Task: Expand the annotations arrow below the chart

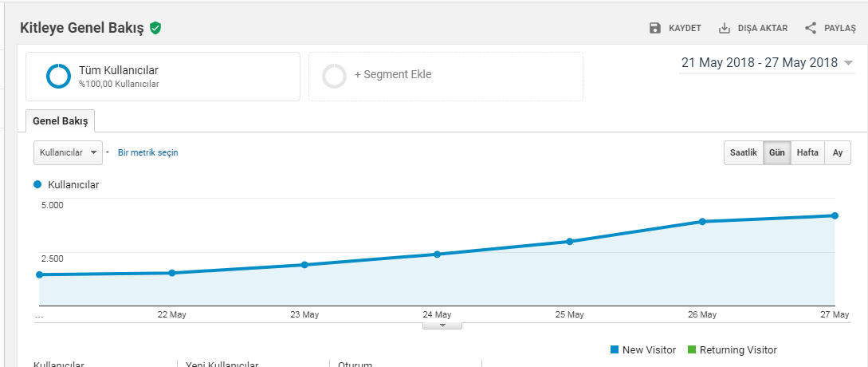Action: (442, 326)
